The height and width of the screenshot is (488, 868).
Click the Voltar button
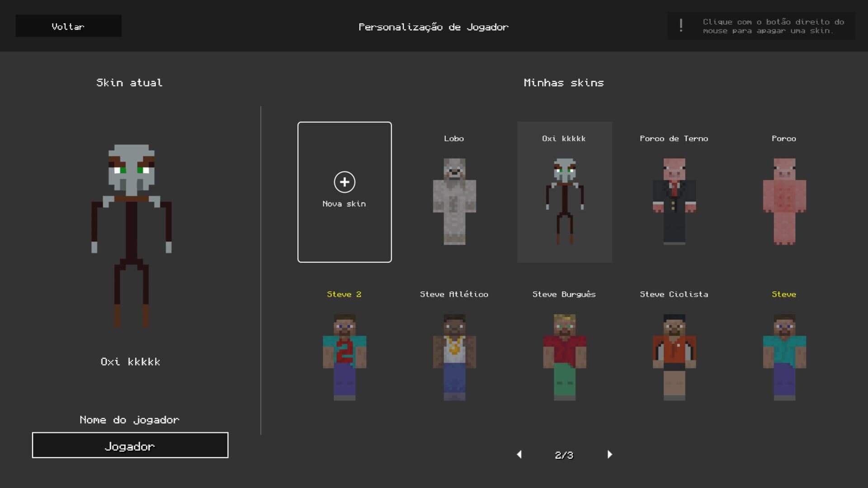[68, 26]
